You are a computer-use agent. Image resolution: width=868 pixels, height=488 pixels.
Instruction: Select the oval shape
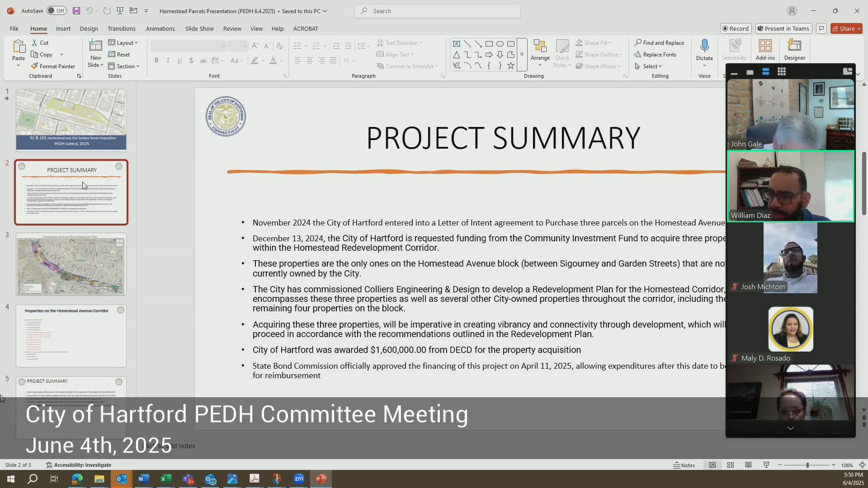click(x=500, y=44)
